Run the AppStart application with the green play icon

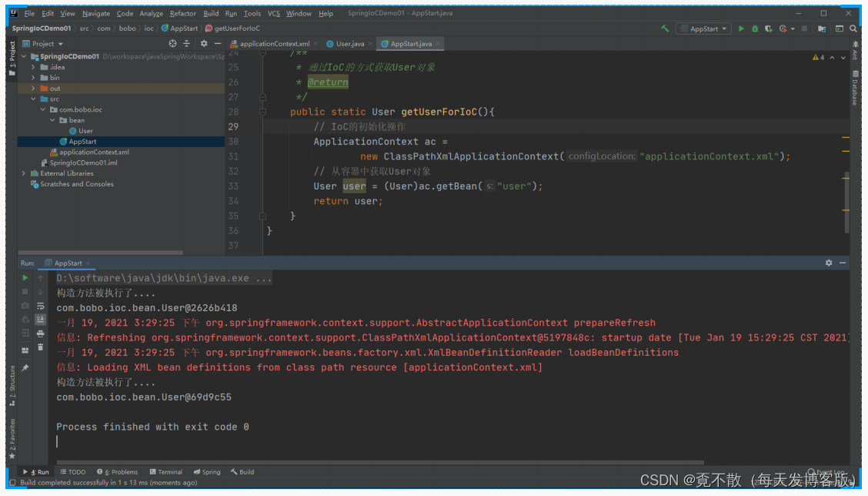[741, 28]
